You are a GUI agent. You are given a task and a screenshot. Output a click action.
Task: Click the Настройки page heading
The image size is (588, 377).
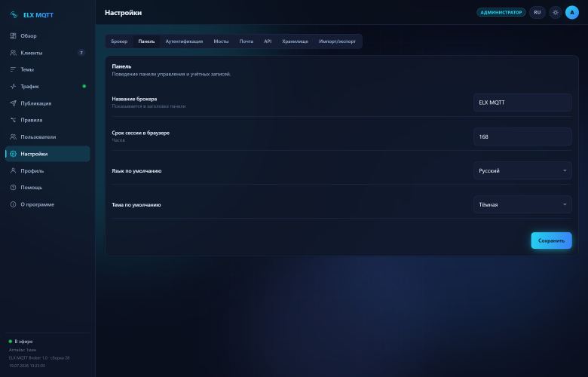(x=123, y=12)
